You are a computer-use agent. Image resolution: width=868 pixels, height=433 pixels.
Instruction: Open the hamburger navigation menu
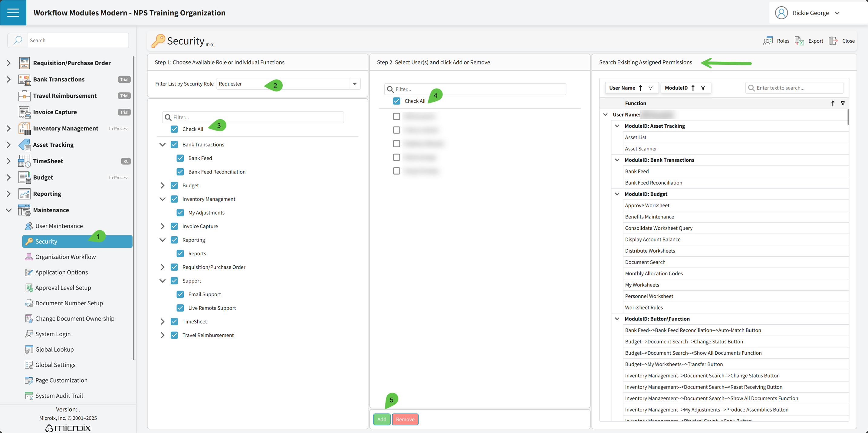click(x=13, y=12)
